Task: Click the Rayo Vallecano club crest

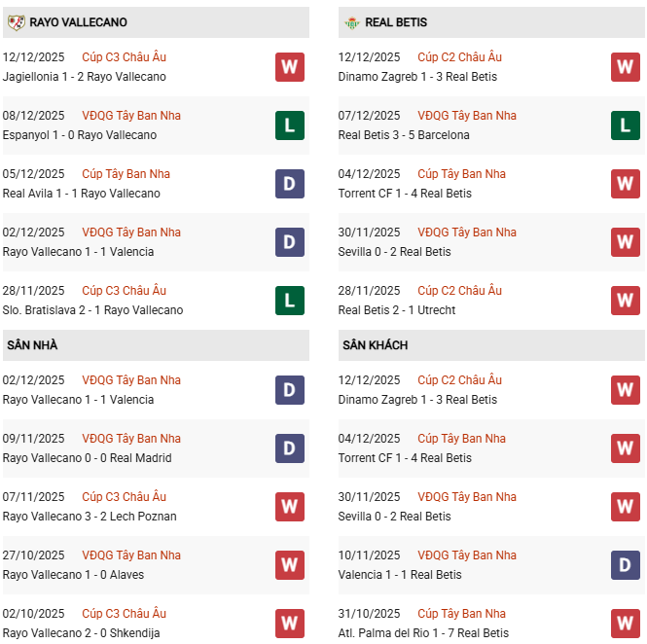Action: (16, 22)
